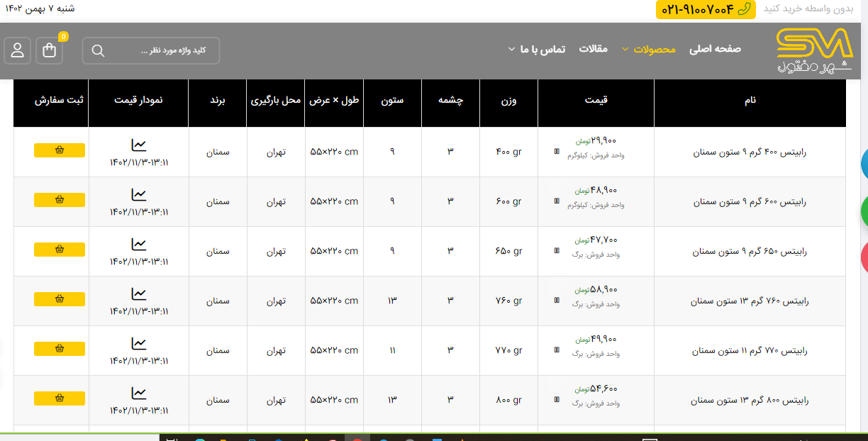The width and height of the screenshot is (868, 441).
Task: Open price chart for 800 gram rabitz
Action: (x=139, y=393)
